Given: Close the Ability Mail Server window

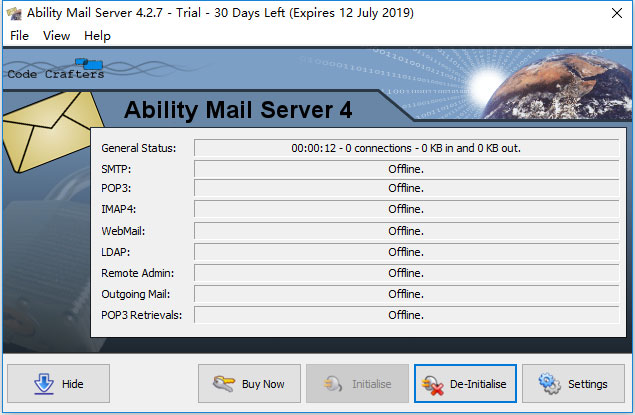Looking at the screenshot, I should [x=617, y=13].
